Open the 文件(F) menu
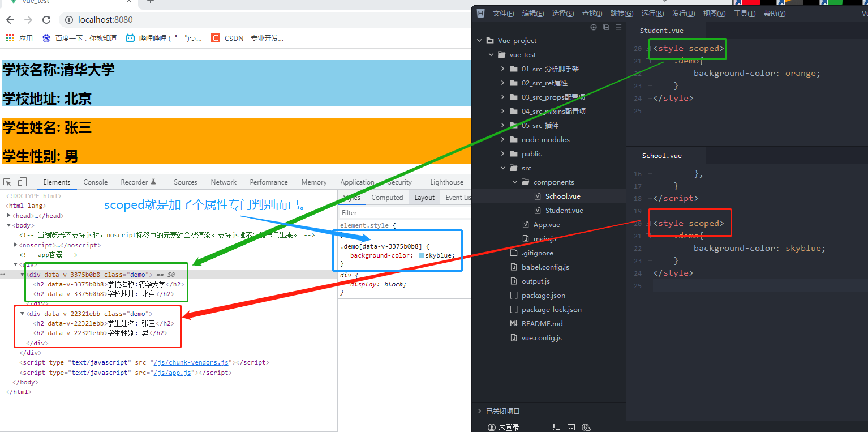This screenshot has width=868, height=432. tap(503, 14)
